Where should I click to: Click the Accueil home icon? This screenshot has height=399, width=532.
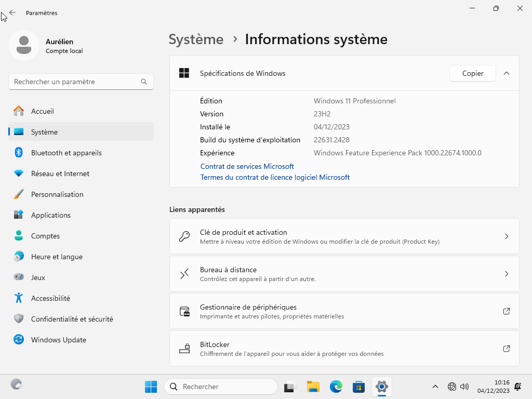pos(19,111)
